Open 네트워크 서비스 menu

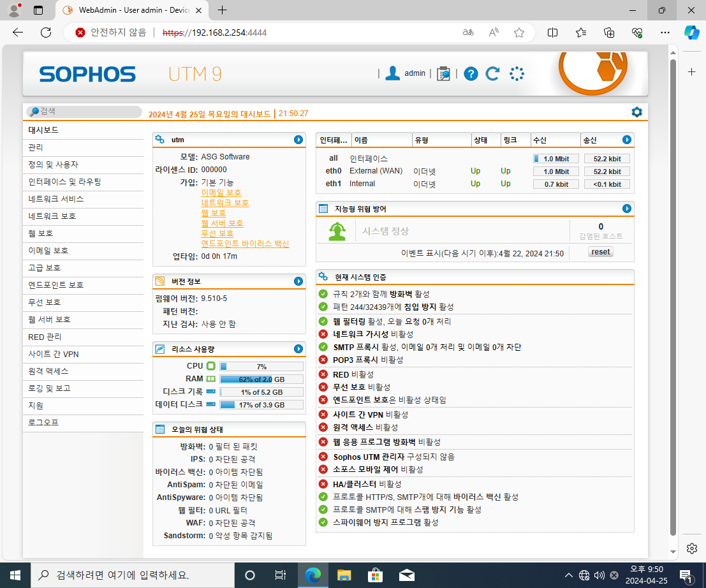pyautogui.click(x=84, y=199)
